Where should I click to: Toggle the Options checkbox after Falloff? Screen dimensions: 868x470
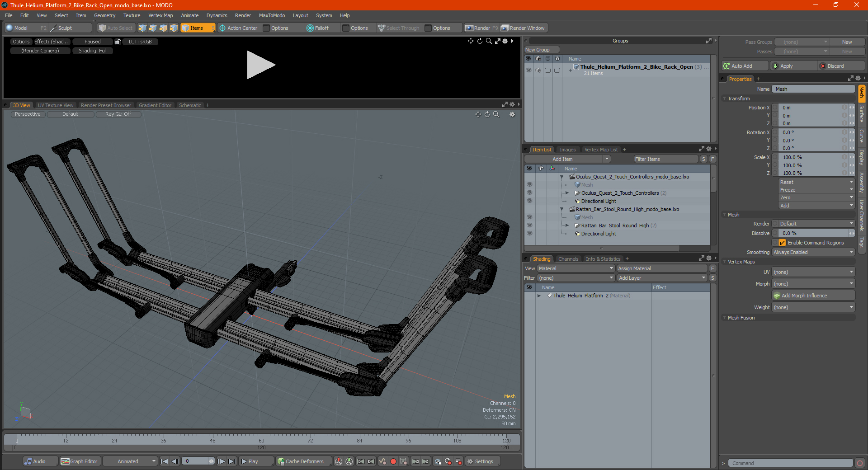coord(346,28)
